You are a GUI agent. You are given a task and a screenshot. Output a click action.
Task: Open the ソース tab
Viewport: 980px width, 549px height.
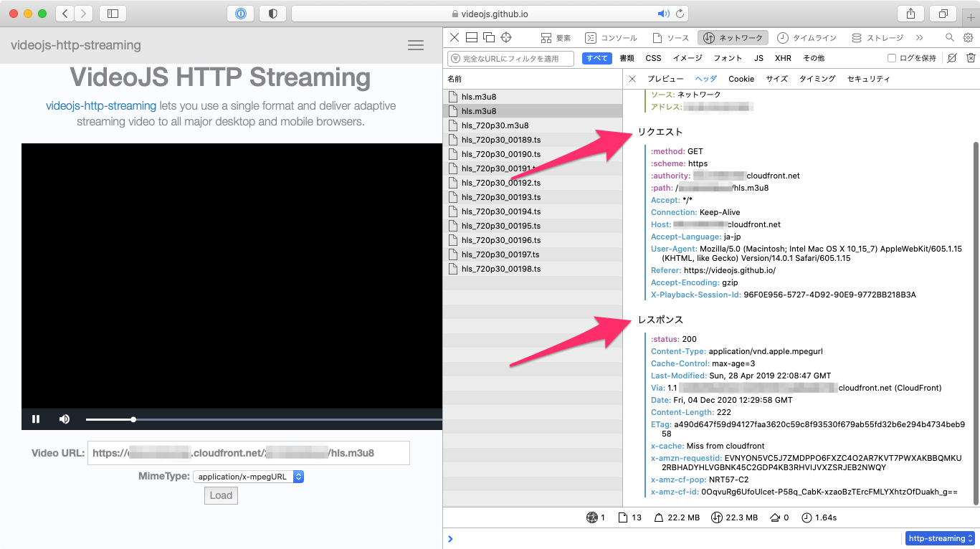pos(670,38)
